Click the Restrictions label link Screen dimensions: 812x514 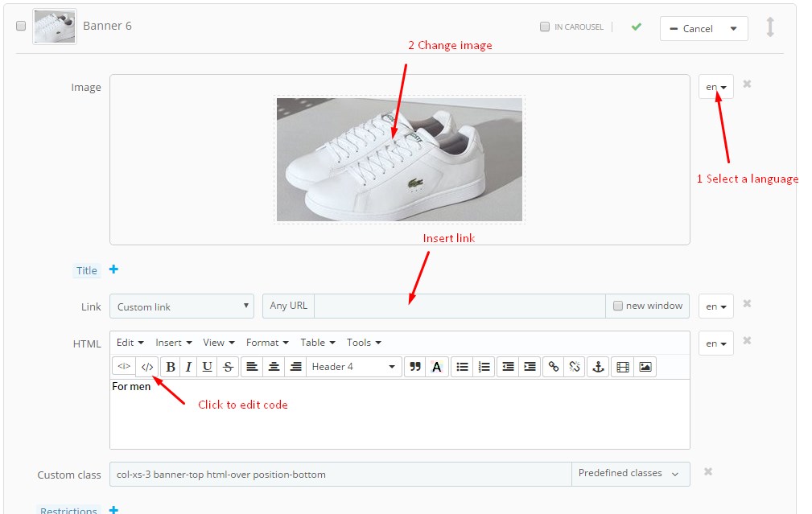coord(68,510)
